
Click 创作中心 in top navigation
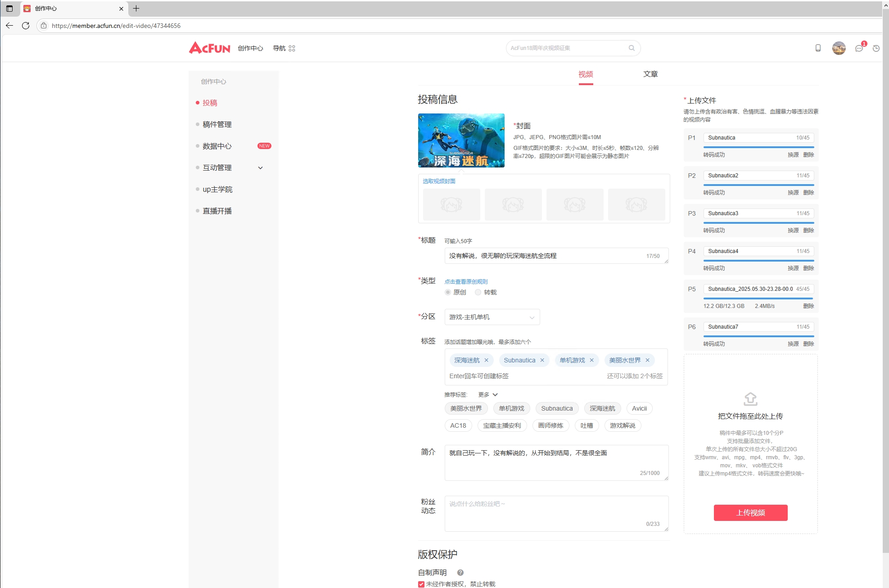pyautogui.click(x=250, y=48)
